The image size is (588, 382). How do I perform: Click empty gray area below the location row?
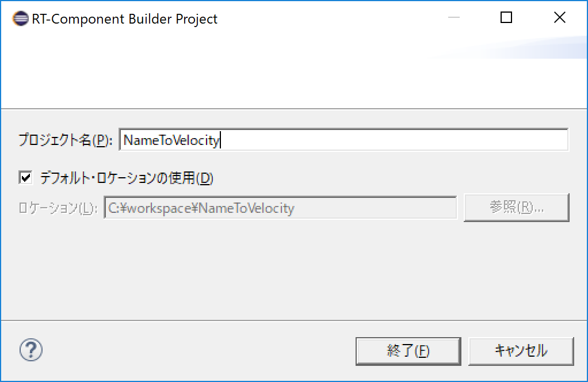point(294,270)
